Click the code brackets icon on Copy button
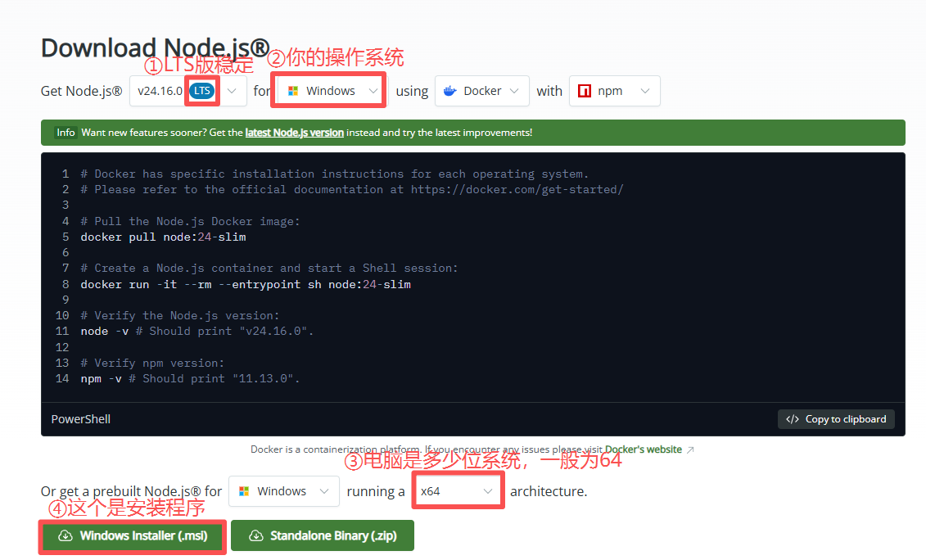 792,419
